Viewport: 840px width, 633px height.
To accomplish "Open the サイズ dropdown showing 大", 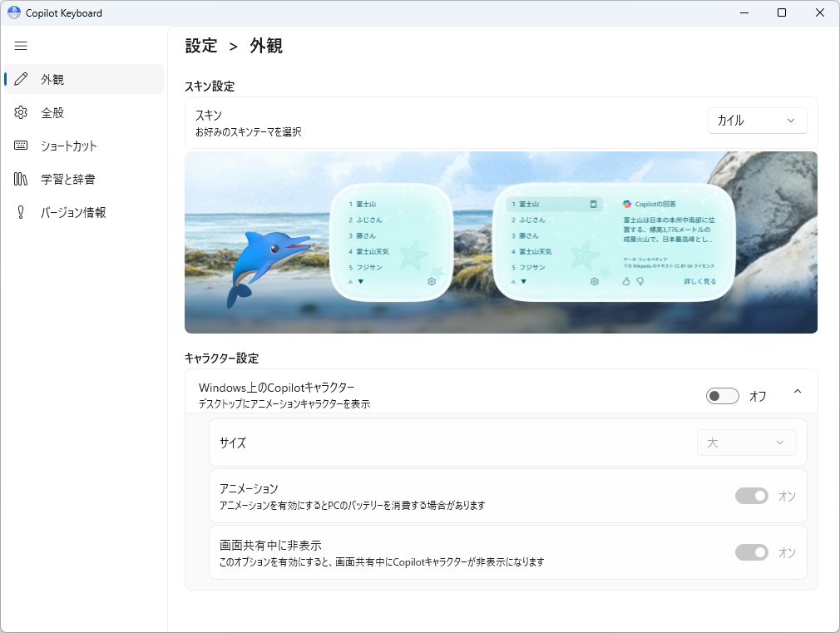I will click(746, 443).
